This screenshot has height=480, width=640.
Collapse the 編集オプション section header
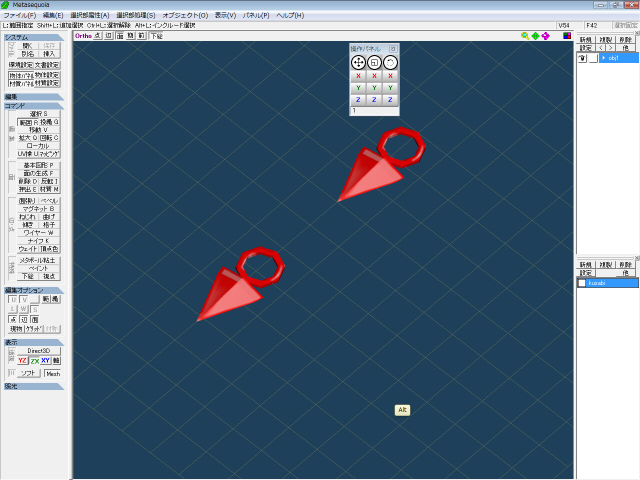(33, 290)
